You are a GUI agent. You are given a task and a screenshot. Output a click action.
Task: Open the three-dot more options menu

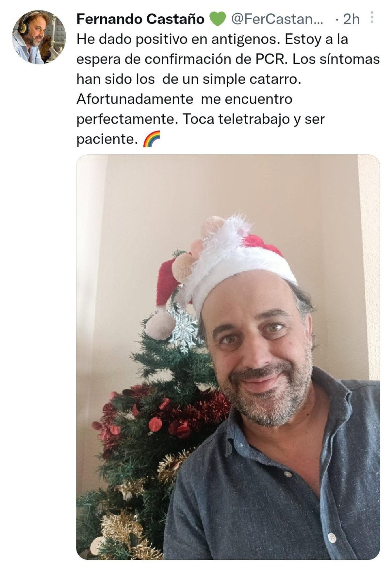click(372, 18)
